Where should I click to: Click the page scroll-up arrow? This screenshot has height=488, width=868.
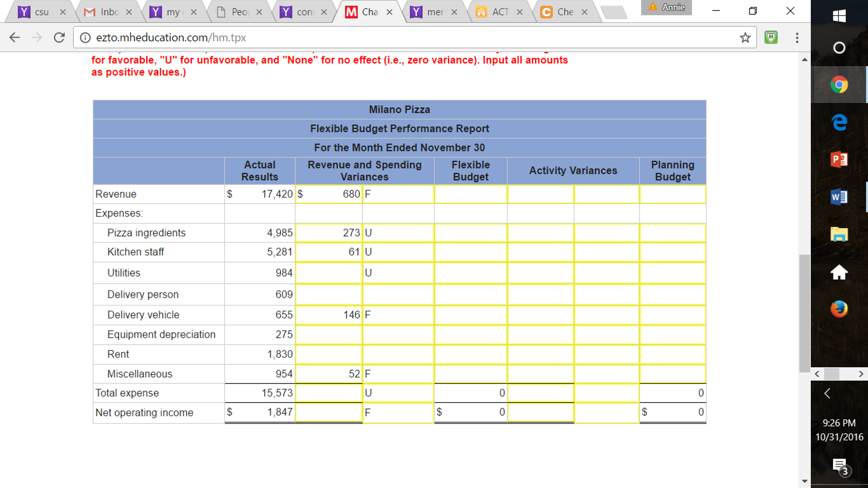pos(804,59)
